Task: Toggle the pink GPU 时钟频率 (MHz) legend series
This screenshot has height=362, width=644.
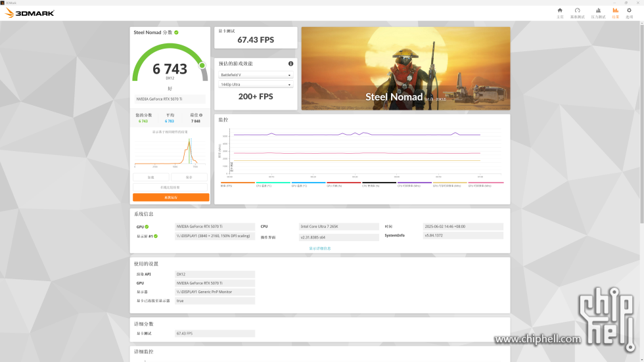Action: pos(486,184)
